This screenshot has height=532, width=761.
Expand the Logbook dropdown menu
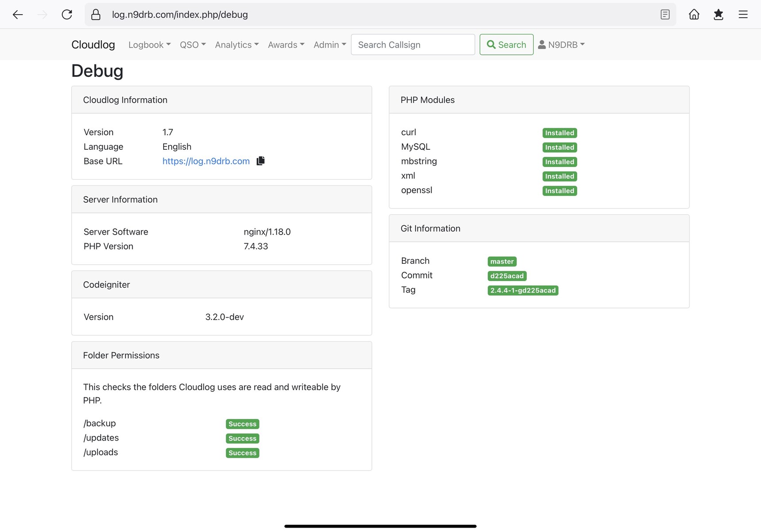tap(149, 45)
